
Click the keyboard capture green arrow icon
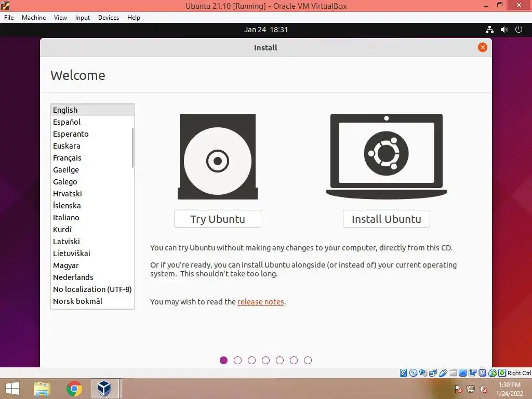502,373
